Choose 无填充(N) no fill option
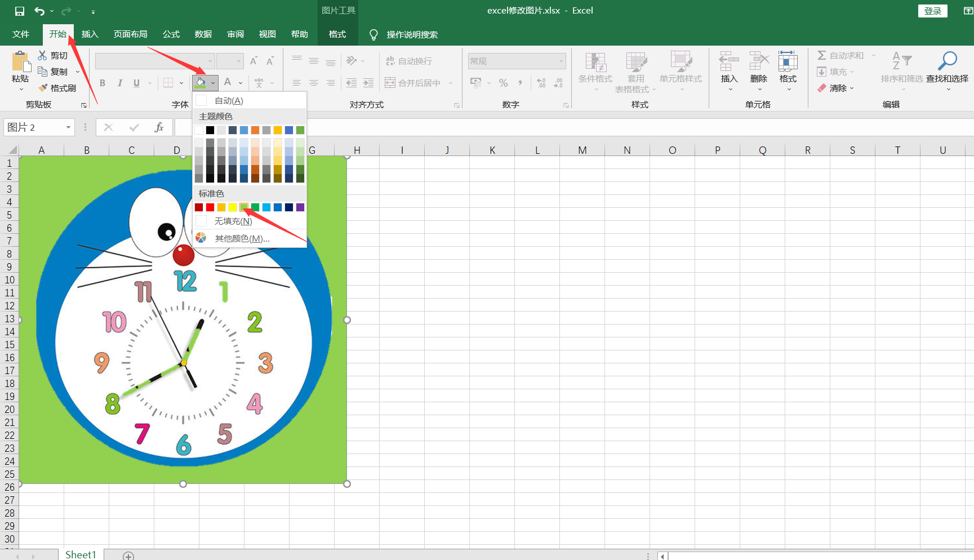 [x=250, y=221]
